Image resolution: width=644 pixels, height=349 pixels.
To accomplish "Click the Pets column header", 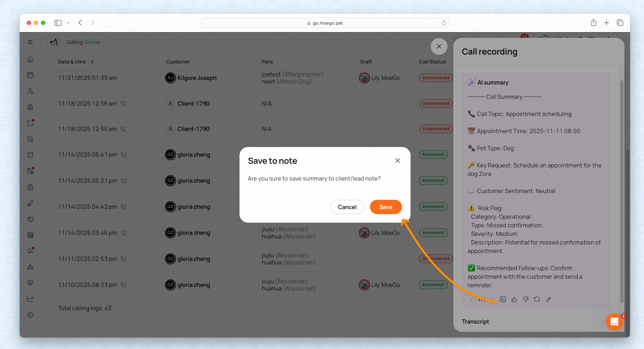I will pos(267,62).
